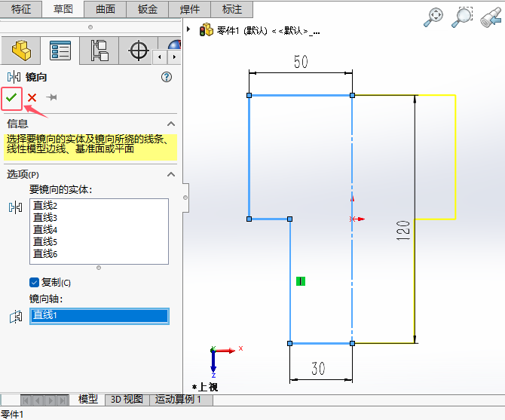
Task: Grab the panel splitter handle above manager tabs
Action: click(x=90, y=27)
